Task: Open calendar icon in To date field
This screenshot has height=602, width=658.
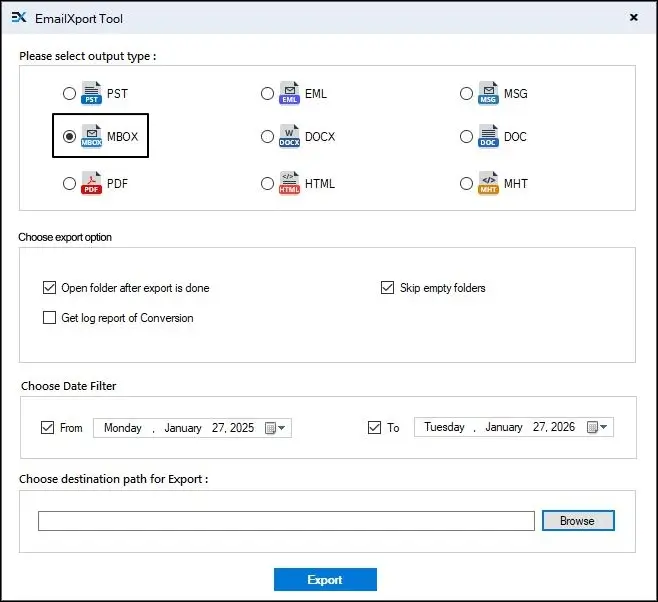Action: (592, 427)
